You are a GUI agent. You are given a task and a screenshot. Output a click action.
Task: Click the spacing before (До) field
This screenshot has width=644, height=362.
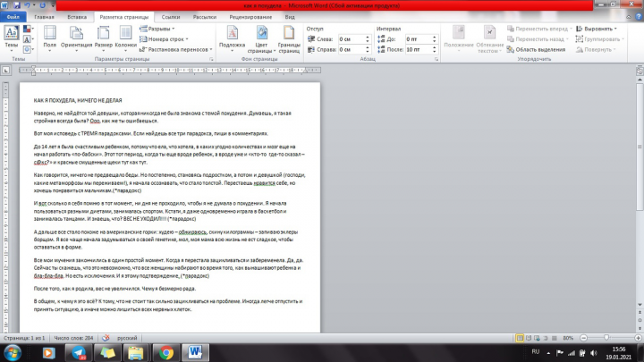(x=418, y=39)
